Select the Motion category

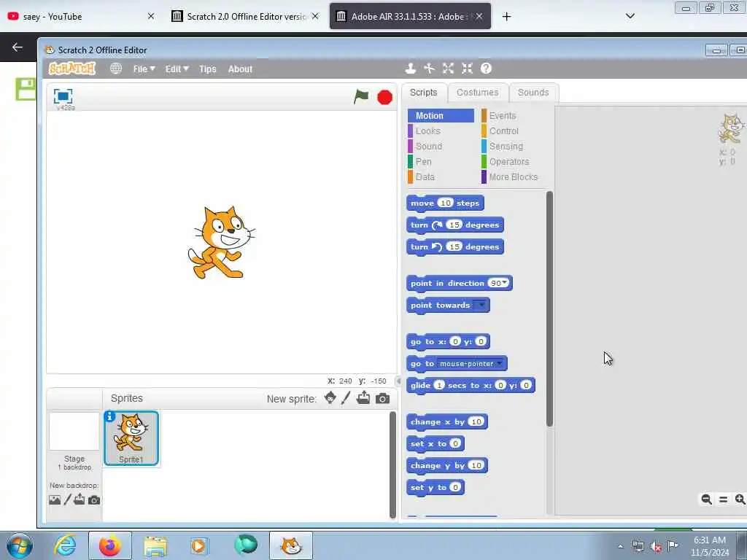click(x=441, y=116)
